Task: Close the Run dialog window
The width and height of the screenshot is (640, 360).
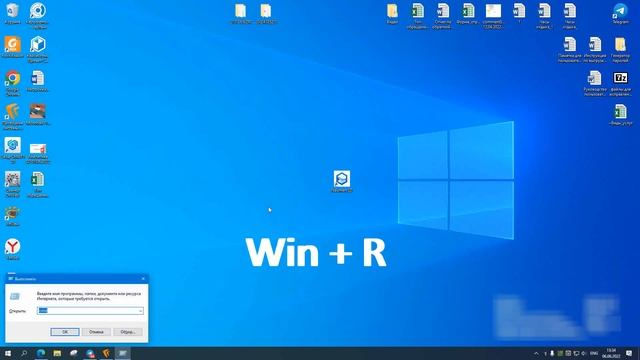Action: [143, 279]
